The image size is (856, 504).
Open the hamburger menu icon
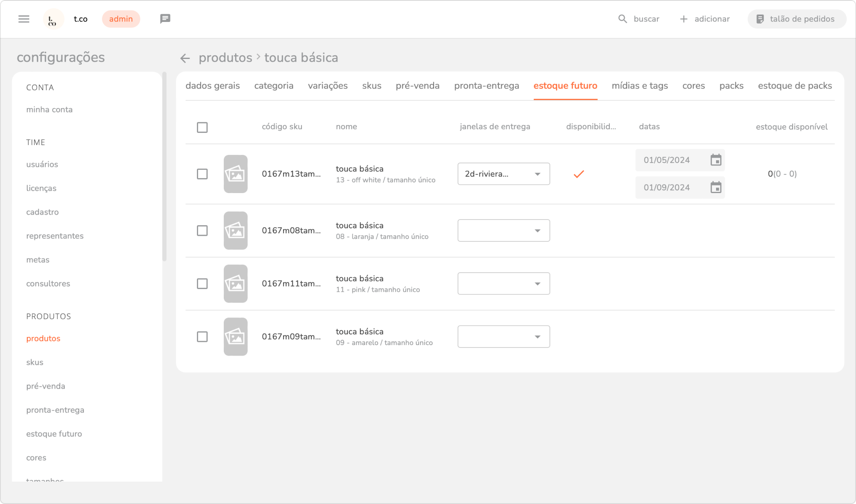tap(24, 19)
